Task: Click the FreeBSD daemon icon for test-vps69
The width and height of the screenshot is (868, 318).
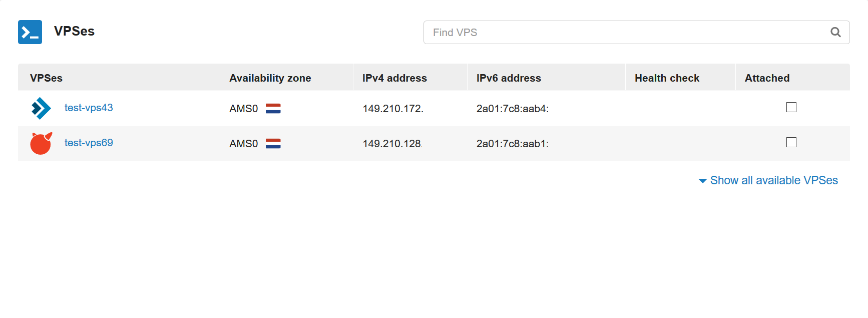Action: coord(41,143)
